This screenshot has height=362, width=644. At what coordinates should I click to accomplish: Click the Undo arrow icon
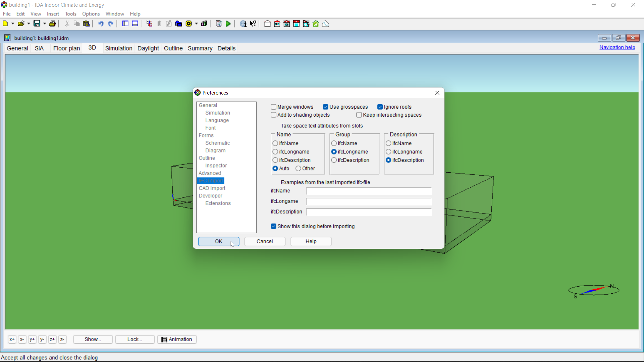(101, 24)
